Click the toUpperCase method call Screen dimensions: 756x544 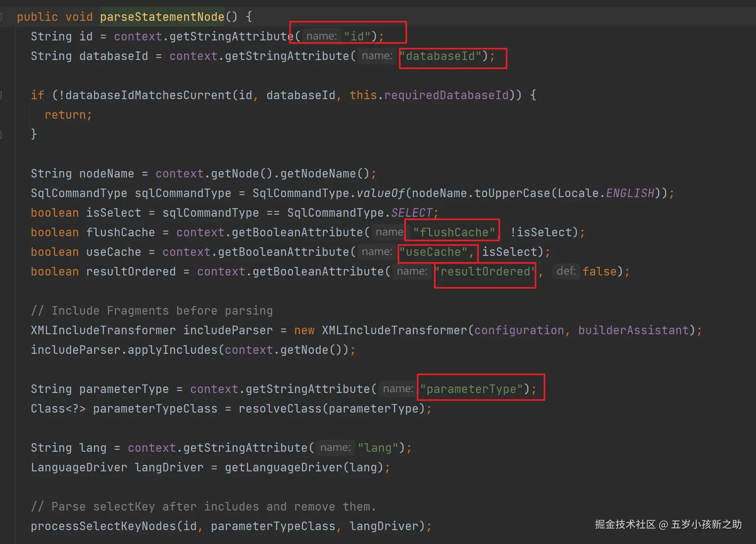512,193
